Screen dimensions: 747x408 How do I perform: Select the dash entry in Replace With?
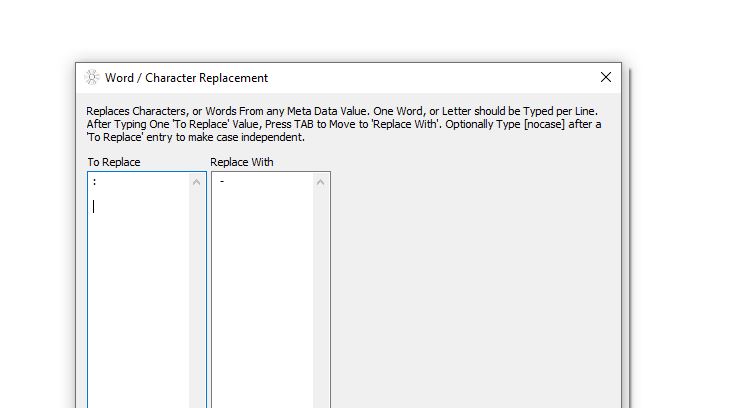pyautogui.click(x=221, y=182)
